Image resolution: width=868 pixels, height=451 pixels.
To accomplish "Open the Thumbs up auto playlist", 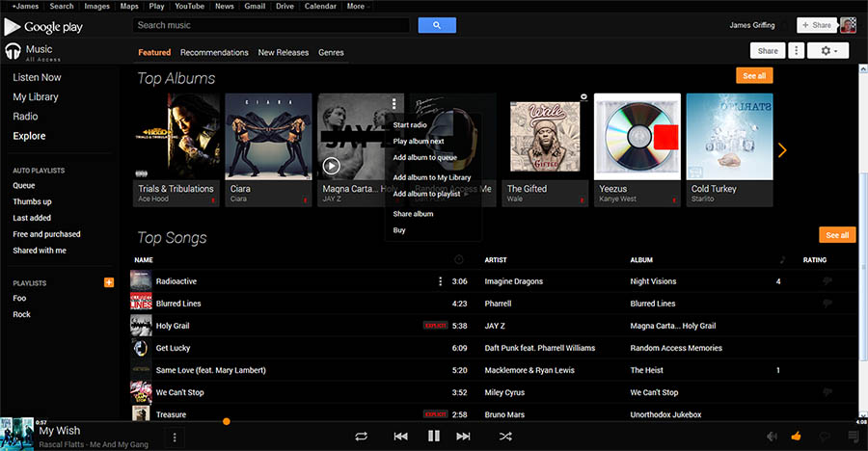I will [32, 201].
